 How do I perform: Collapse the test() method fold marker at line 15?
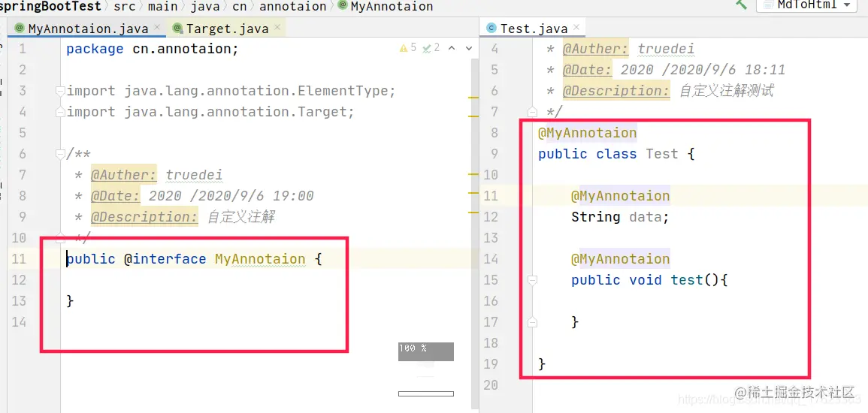tap(533, 280)
